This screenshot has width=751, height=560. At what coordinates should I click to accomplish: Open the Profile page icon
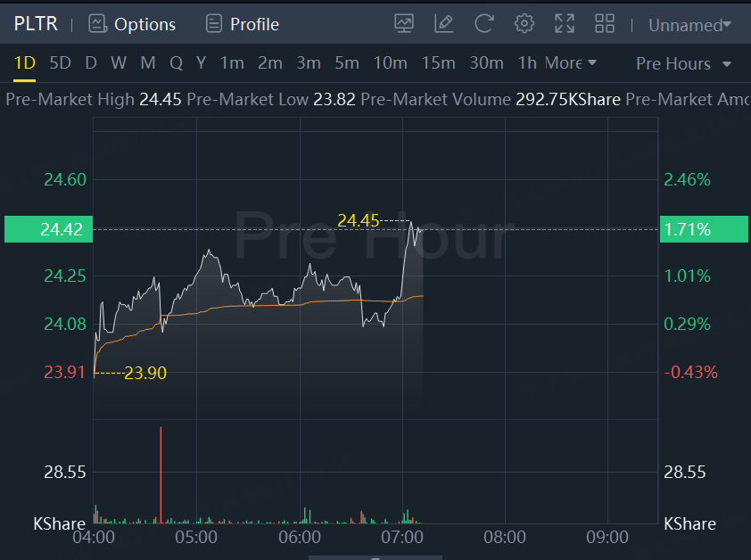213,24
